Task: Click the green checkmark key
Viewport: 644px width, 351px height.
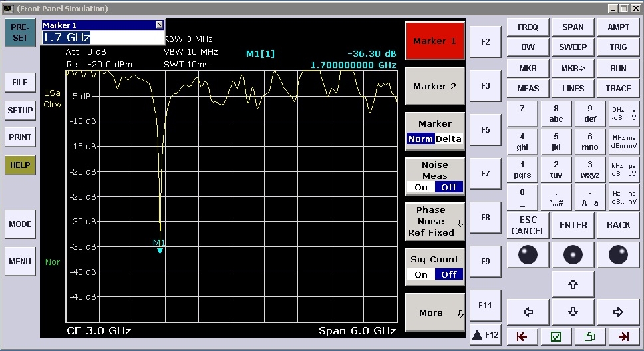Action: tap(556, 337)
